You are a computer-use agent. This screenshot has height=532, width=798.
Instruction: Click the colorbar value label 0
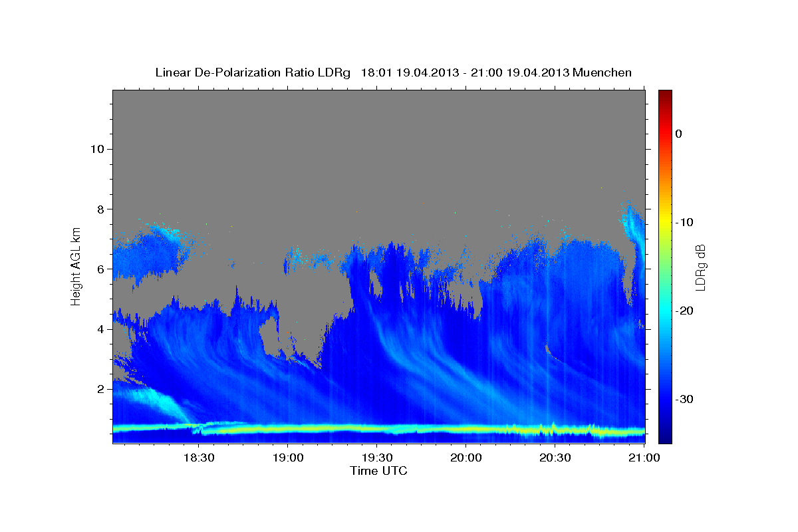[679, 134]
